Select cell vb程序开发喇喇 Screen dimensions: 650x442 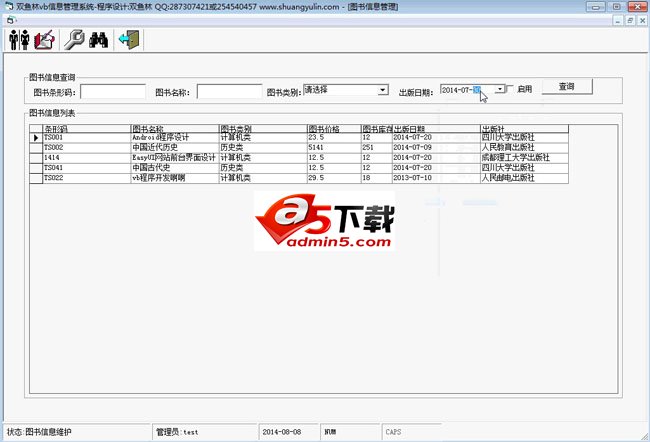pyautogui.click(x=175, y=178)
